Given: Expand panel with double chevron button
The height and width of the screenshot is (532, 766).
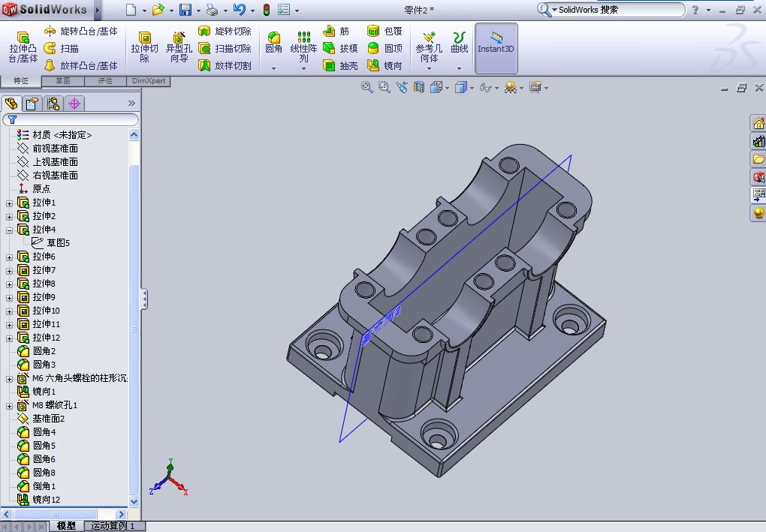Looking at the screenshot, I should pyautogui.click(x=131, y=103).
